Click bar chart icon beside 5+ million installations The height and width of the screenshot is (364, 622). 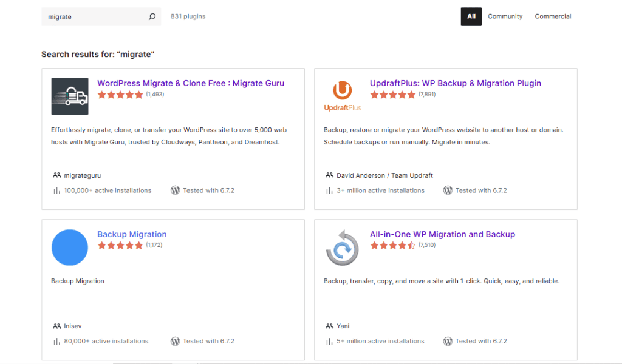pos(329,341)
